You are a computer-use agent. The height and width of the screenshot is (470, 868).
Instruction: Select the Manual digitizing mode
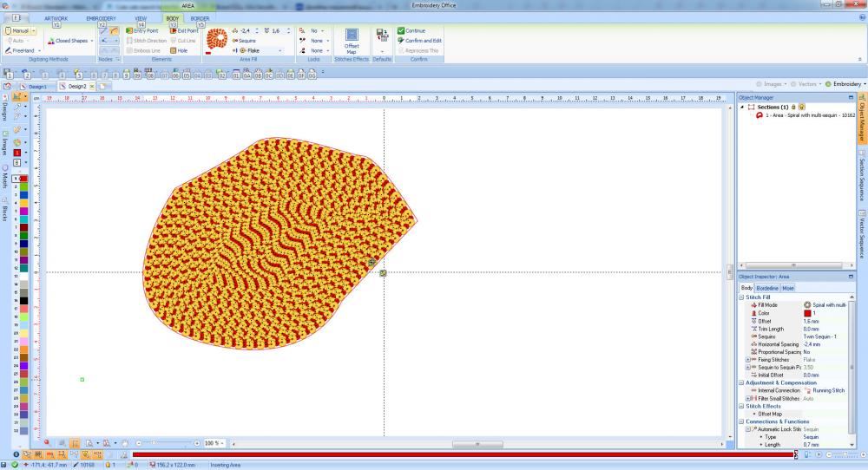[x=17, y=30]
